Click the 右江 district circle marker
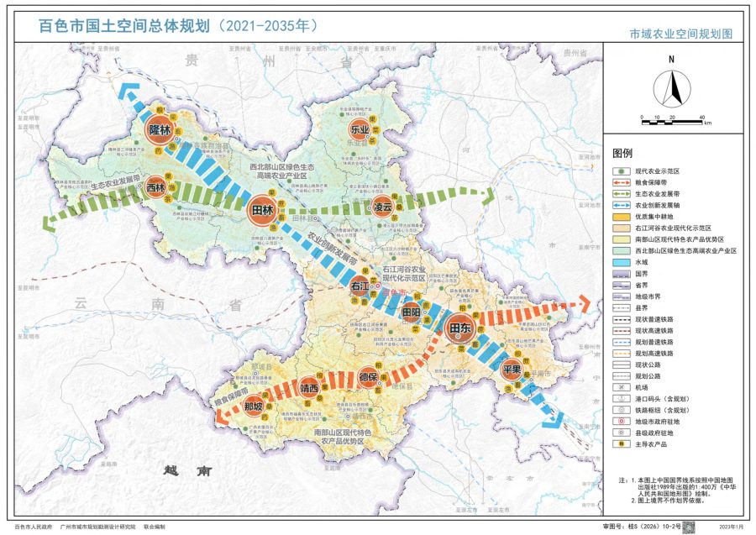The height and width of the screenshot is (535, 756). 360,286
